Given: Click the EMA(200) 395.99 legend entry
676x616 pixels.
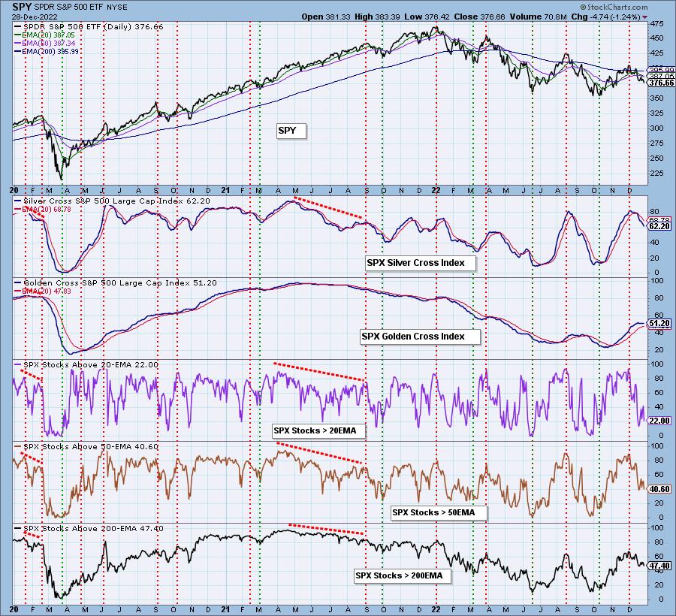Looking at the screenshot, I should (47, 51).
